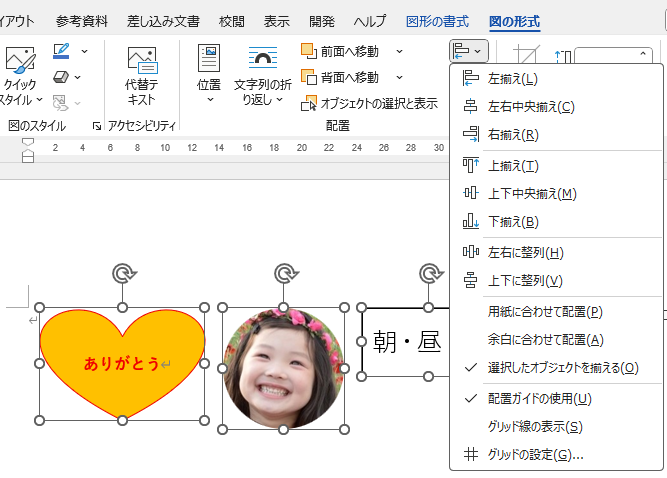Click the 朝・昼 text box
The width and height of the screenshot is (667, 478).
406,342
